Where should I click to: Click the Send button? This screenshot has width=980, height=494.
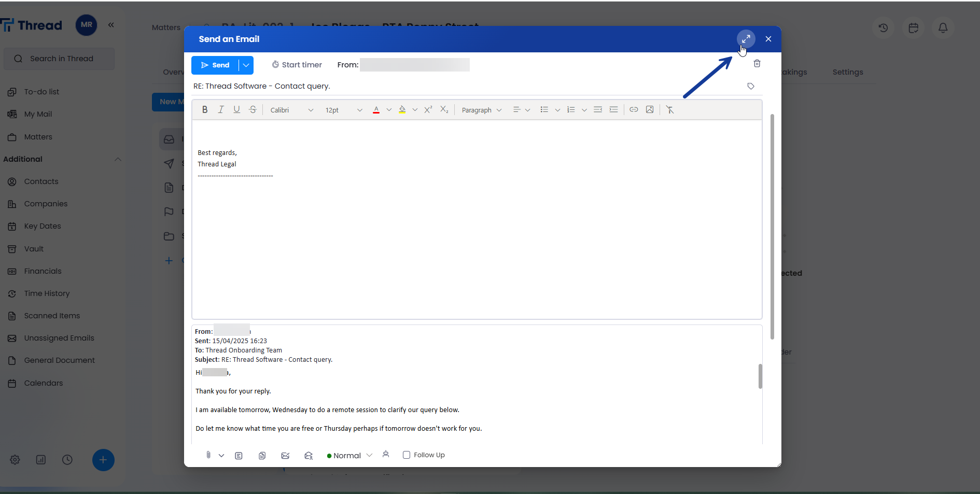click(x=215, y=65)
